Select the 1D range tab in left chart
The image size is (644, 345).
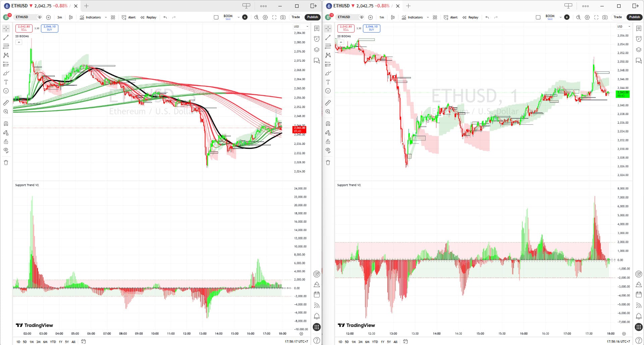point(18,342)
